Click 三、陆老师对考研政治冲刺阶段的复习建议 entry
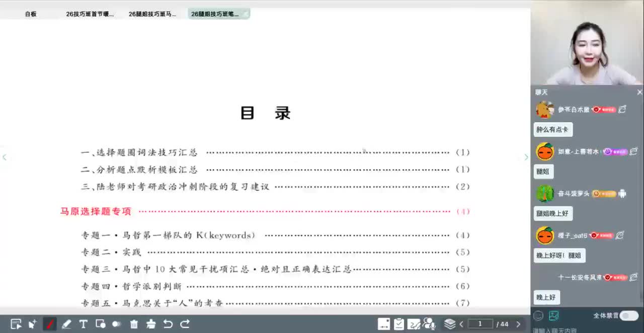 [275, 187]
